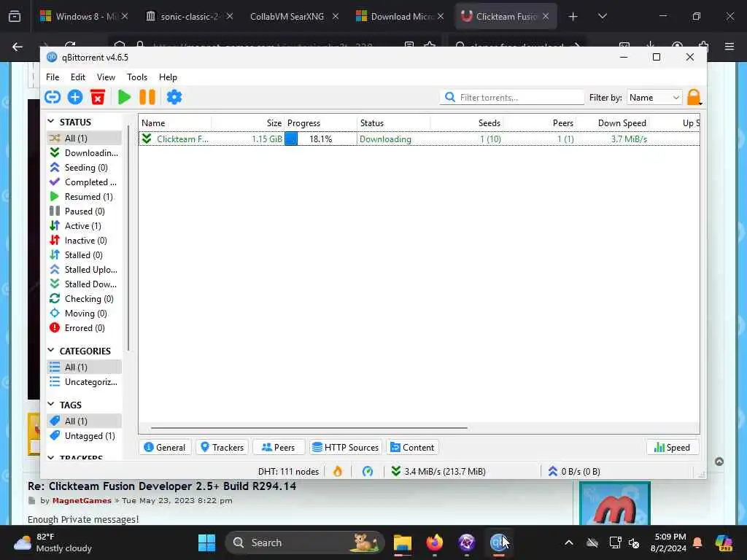Switch to the Content tab
Image resolution: width=747 pixels, height=560 pixels.
(x=413, y=448)
